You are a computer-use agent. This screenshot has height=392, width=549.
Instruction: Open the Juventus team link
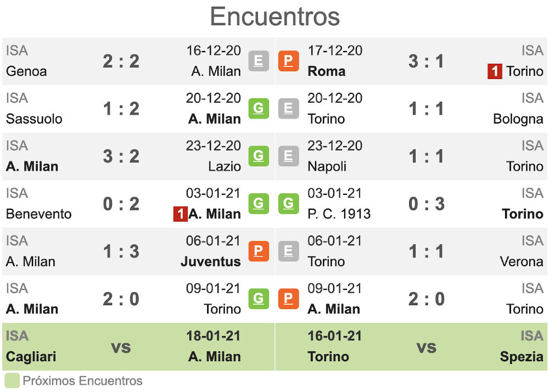pos(211,262)
